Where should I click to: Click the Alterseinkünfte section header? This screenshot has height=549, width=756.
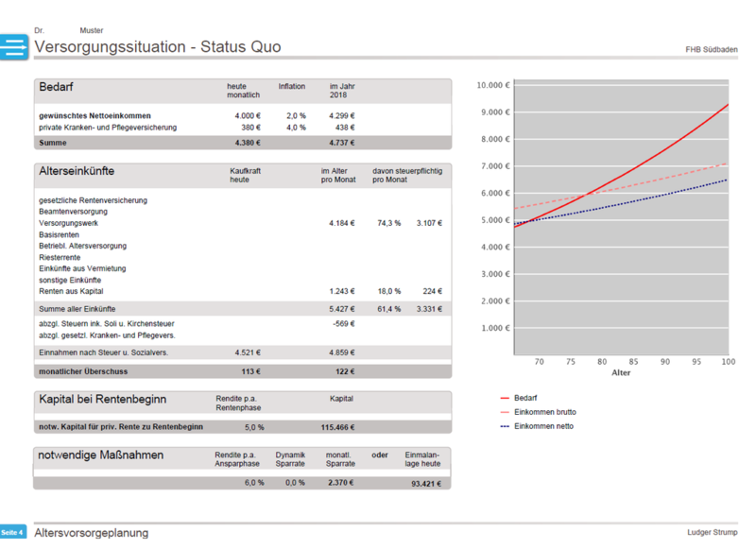77,171
